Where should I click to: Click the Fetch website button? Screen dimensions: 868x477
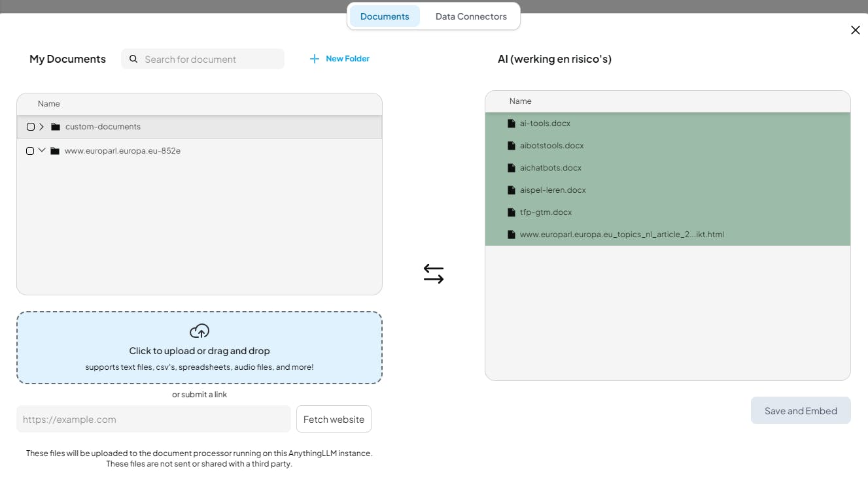click(x=334, y=419)
